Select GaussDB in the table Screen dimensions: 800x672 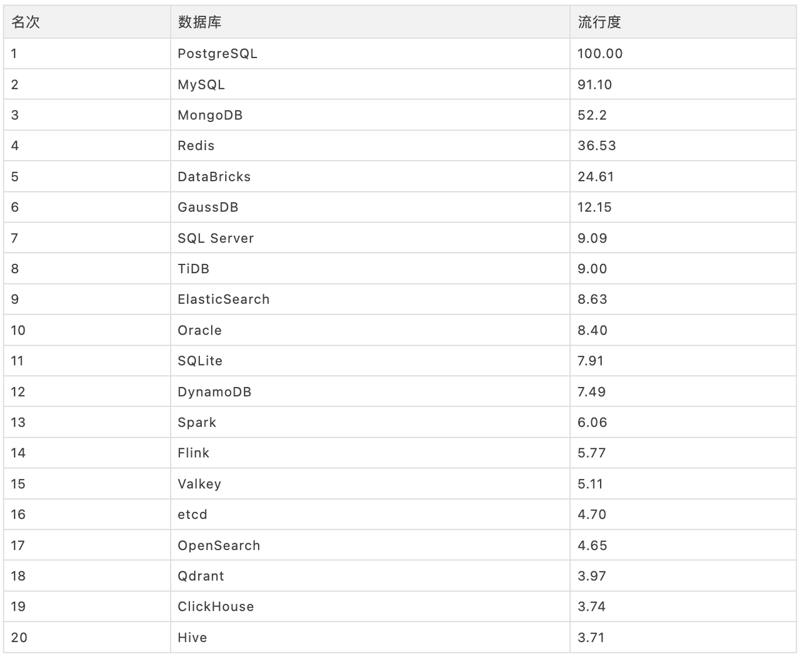pos(208,208)
